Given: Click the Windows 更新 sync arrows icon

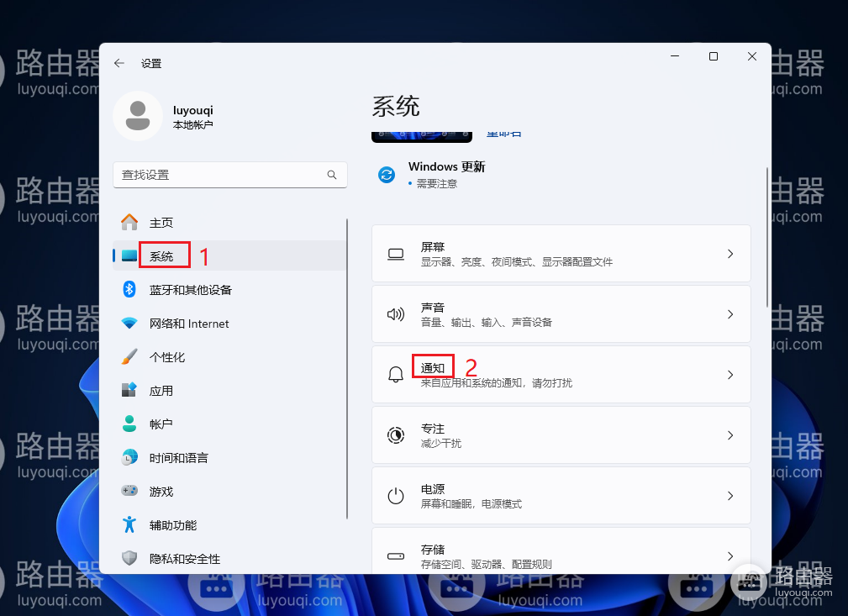Looking at the screenshot, I should [x=386, y=175].
